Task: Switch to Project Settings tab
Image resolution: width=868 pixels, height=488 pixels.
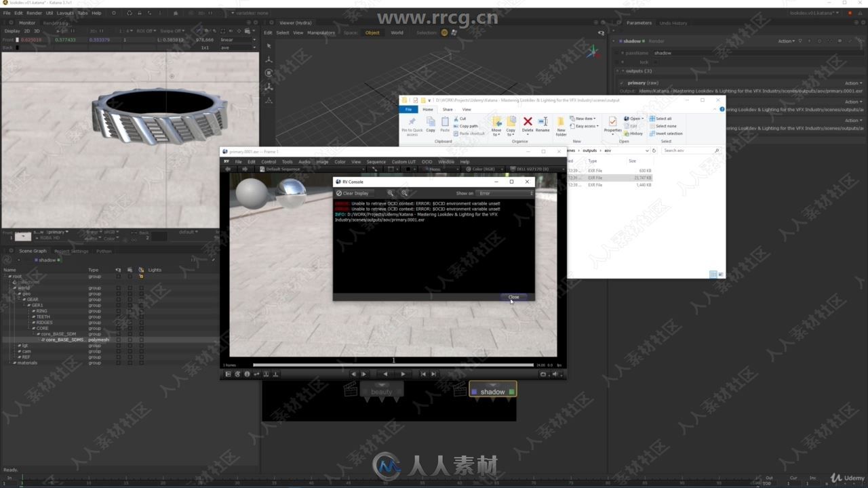Action: (x=71, y=251)
